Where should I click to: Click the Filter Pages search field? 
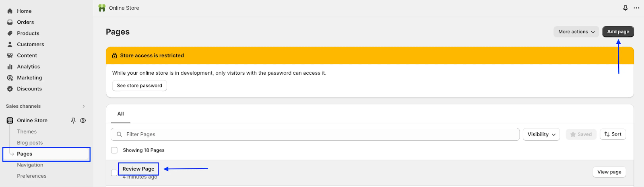click(318, 134)
